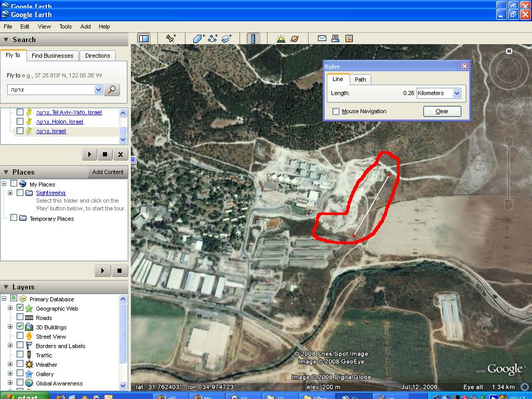This screenshot has height=399, width=532.
Task: Open the Holon, Israel search result
Action: (60, 122)
